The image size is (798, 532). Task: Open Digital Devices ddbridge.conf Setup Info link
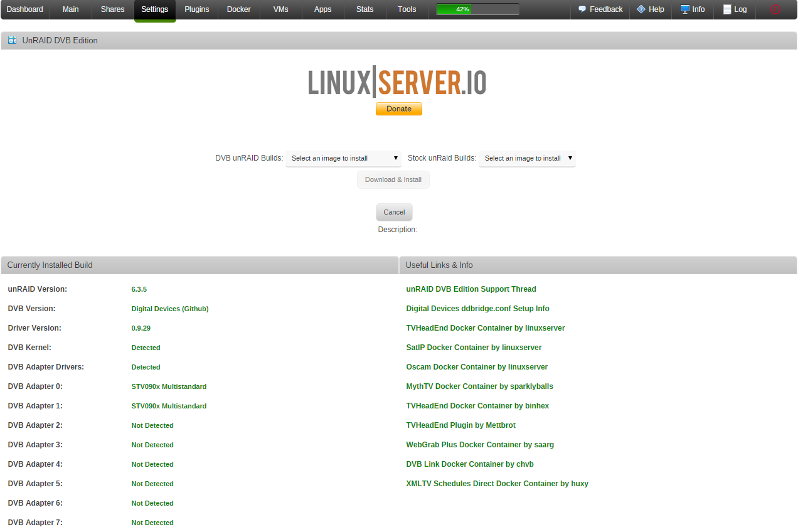tap(478, 309)
